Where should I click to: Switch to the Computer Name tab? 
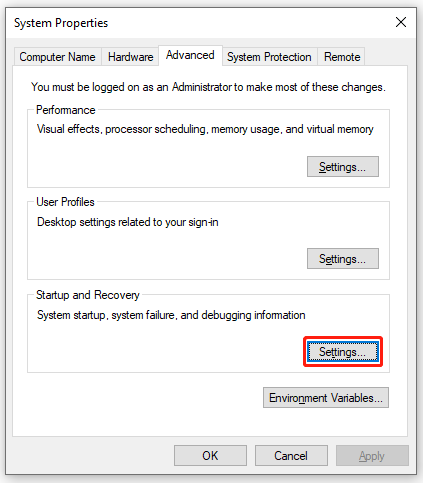[x=57, y=57]
